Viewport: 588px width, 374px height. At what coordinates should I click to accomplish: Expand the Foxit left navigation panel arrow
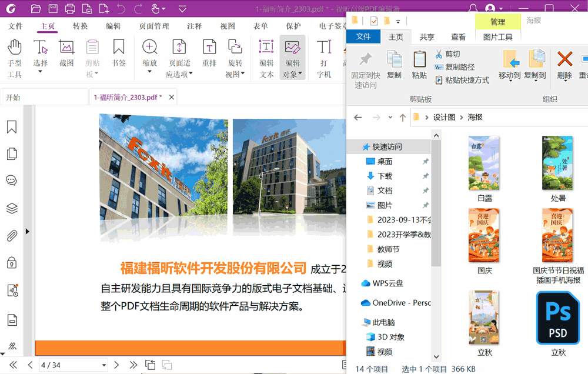(28, 232)
